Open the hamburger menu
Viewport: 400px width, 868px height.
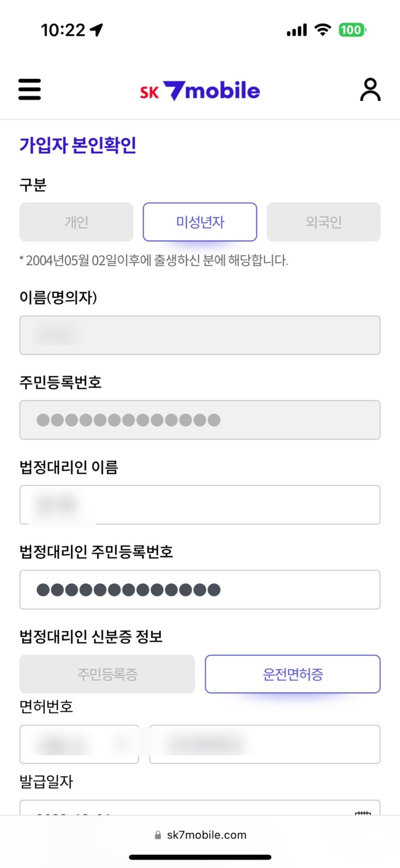pyautogui.click(x=29, y=90)
